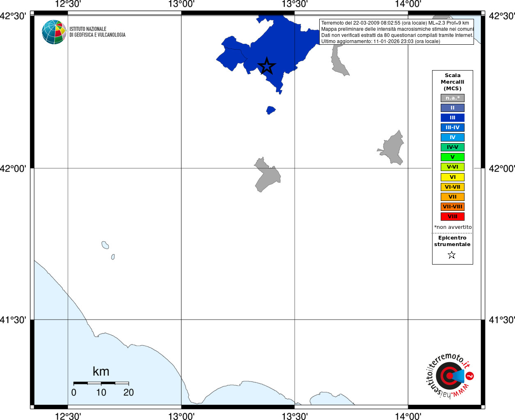
Task: Click the haisentitoilterremoto.it logo
Action: tap(449, 375)
